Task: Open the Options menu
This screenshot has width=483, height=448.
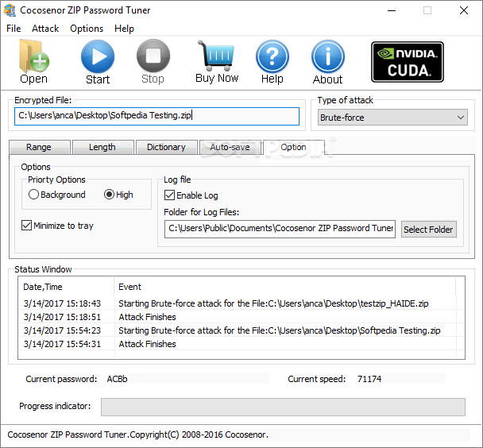Action: click(x=87, y=29)
